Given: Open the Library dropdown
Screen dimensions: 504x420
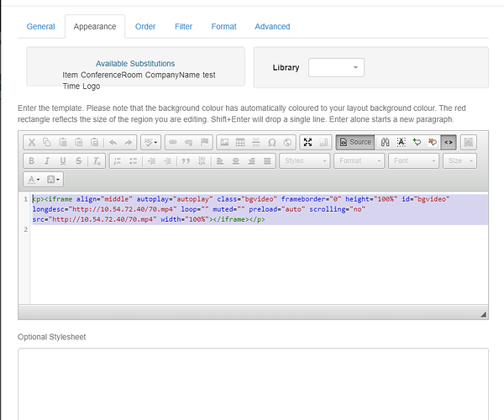Looking at the screenshot, I should 336,67.
